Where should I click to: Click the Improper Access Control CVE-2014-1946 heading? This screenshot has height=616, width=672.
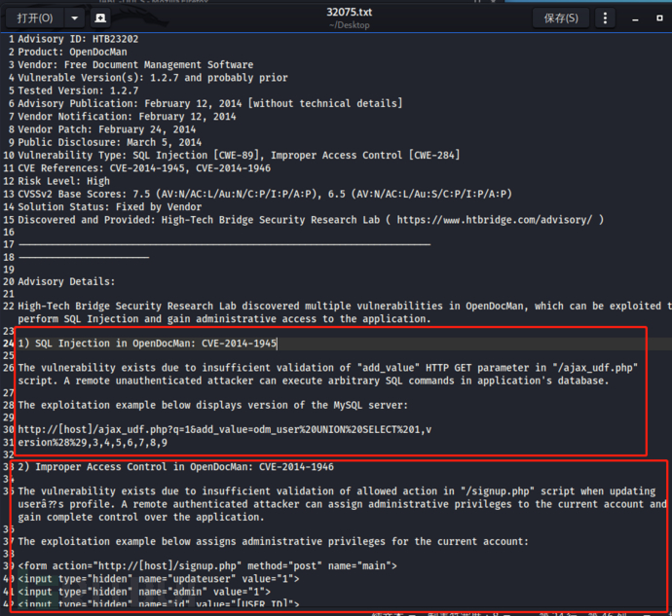(x=175, y=467)
